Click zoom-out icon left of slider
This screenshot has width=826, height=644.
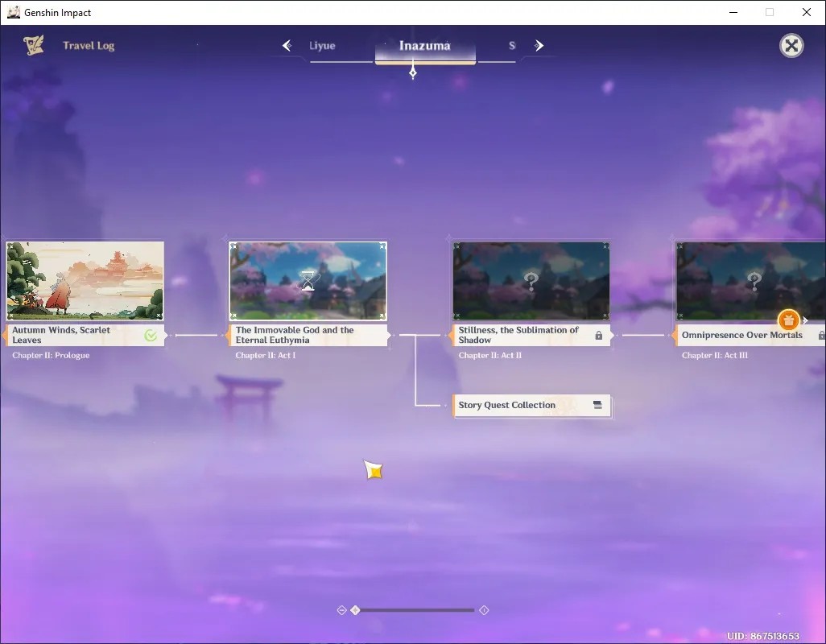point(341,610)
